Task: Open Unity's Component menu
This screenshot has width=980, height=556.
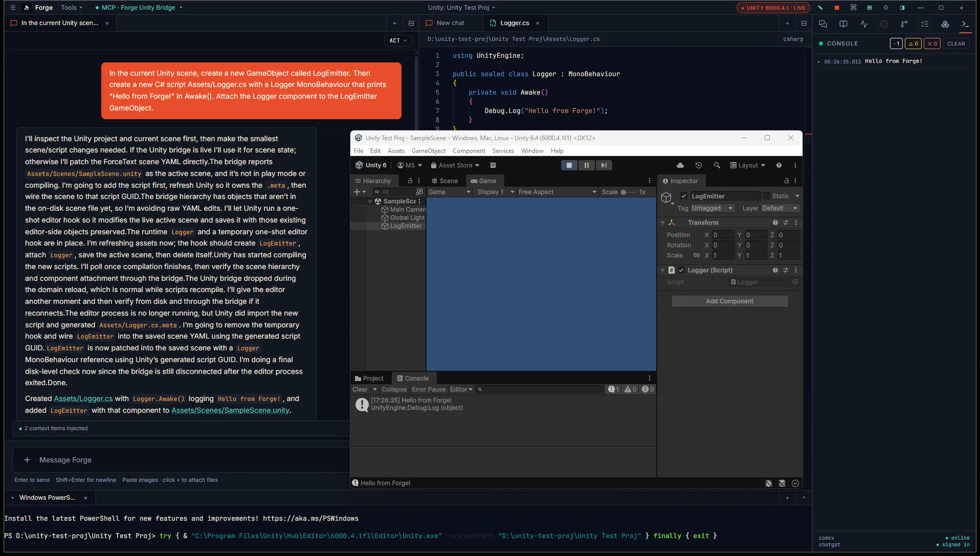Action: click(x=469, y=151)
